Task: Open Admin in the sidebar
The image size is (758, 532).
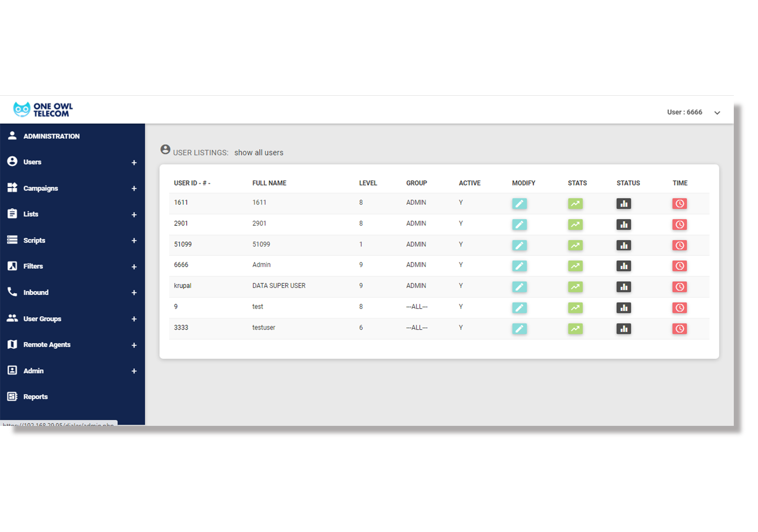Action: (x=33, y=370)
